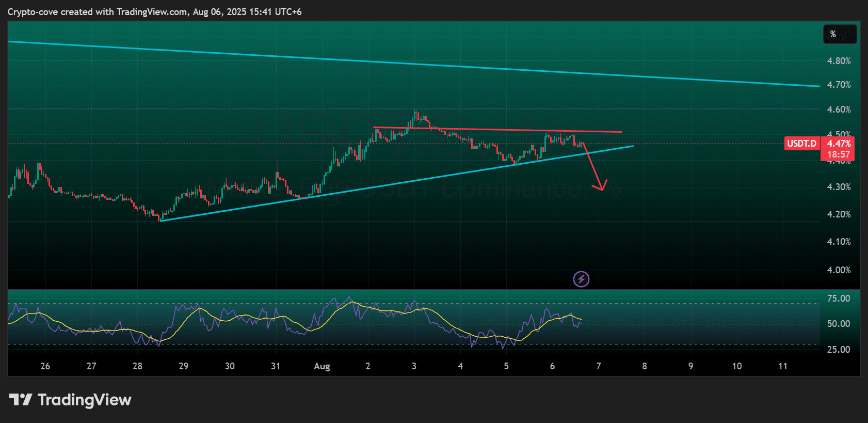
Task: Click the 4.20% price axis label
Action: click(x=839, y=214)
